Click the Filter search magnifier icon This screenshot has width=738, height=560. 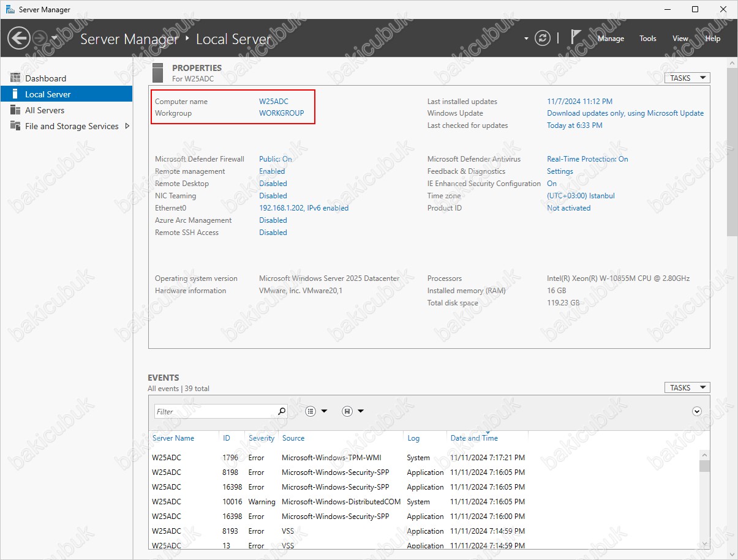coord(282,411)
